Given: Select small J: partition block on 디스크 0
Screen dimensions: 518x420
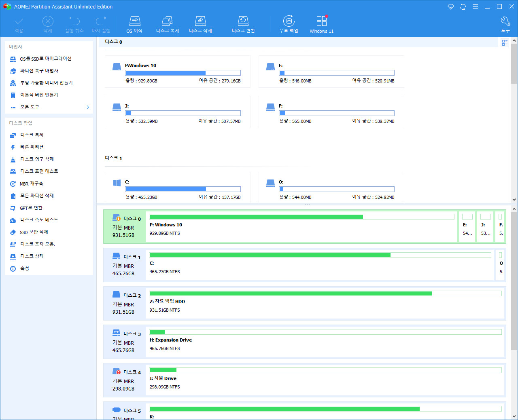Looking at the screenshot, I should pyautogui.click(x=486, y=226).
